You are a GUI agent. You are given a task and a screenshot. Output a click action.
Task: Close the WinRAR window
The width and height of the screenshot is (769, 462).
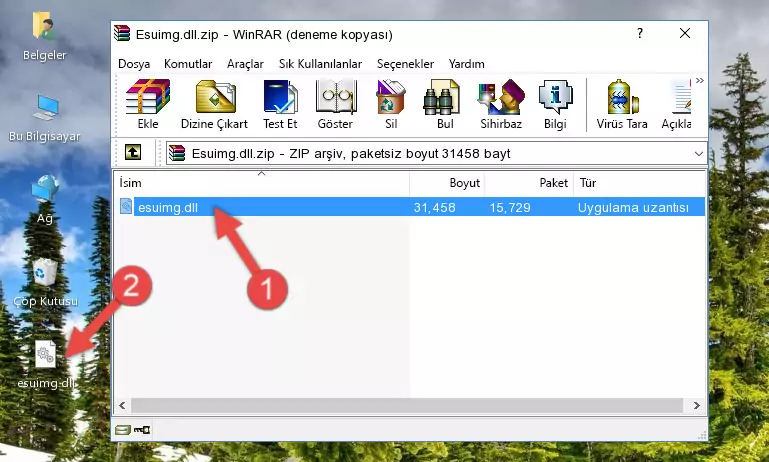click(685, 33)
